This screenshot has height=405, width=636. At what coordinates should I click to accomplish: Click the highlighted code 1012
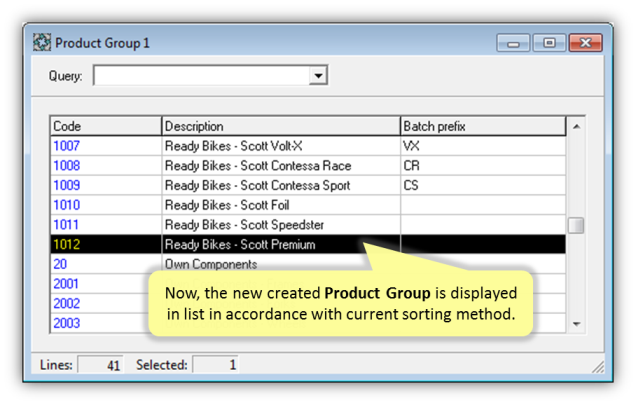coord(67,244)
